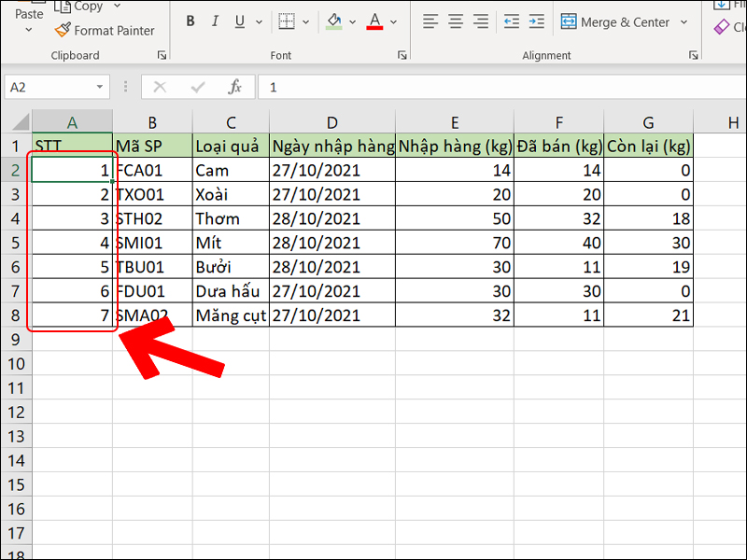Screen dimensions: 747x560
Task: Increase the indent of selected cells
Action: [535, 21]
